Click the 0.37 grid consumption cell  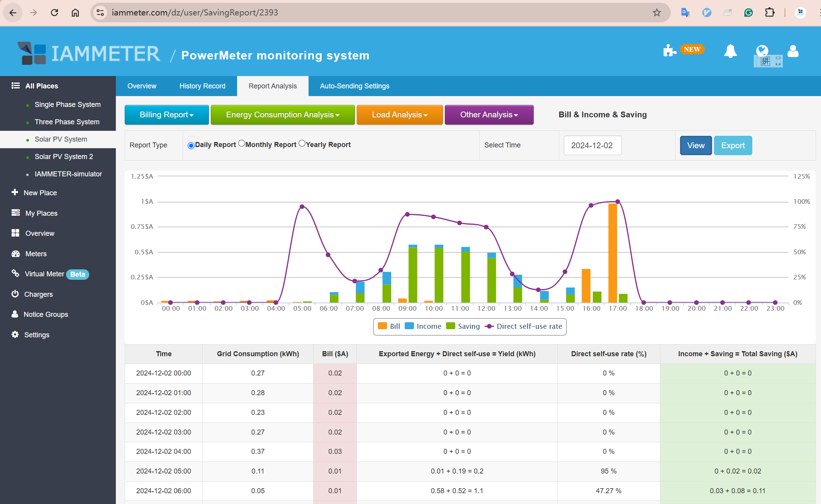[x=258, y=452]
